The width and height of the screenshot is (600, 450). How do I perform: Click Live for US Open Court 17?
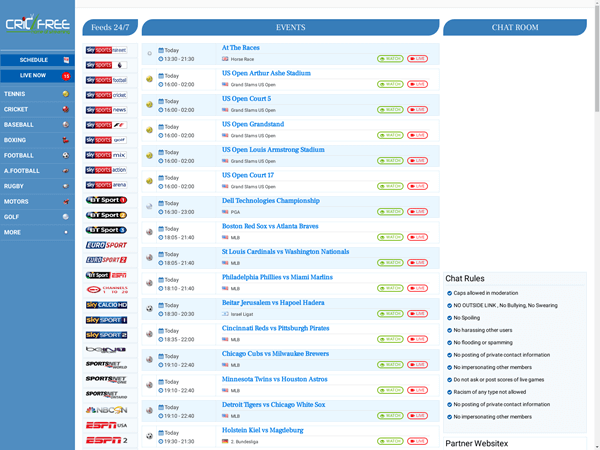click(417, 186)
